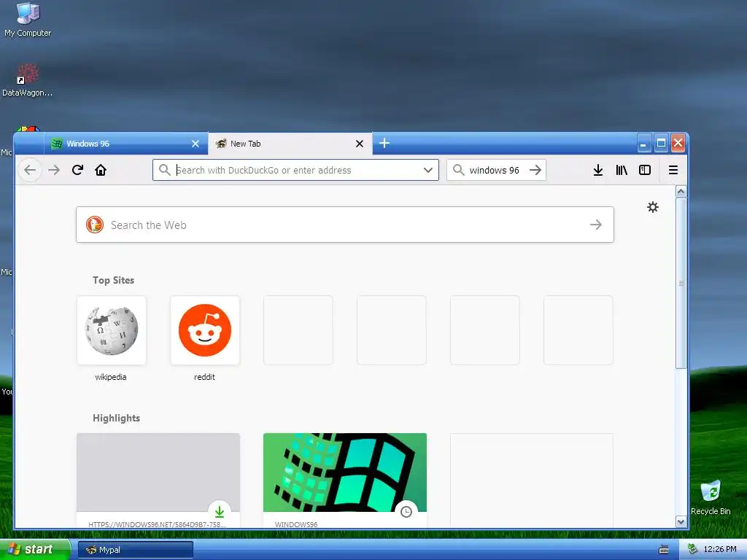This screenshot has height=560, width=747.
Task: Open the DataWagon desktop shortcut
Action: (x=27, y=80)
